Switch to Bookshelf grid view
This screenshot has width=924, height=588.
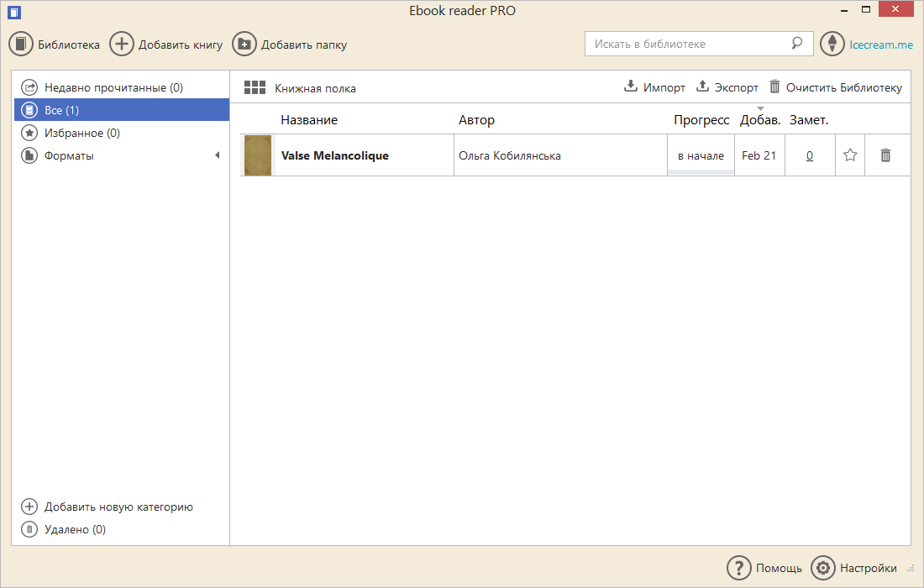(x=255, y=87)
